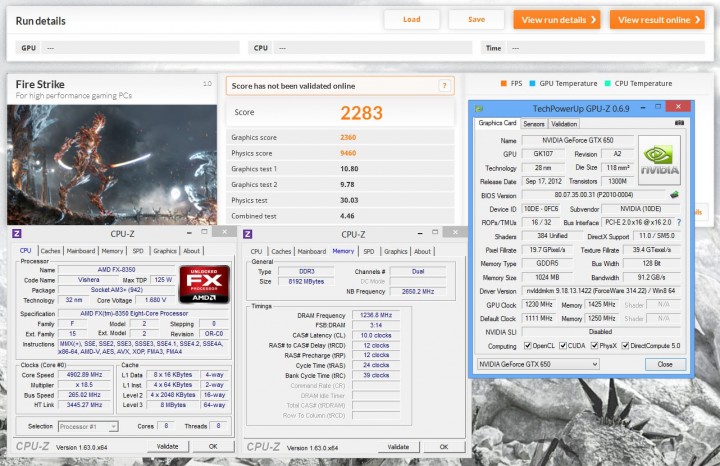This screenshot has width=720, height=466.
Task: Click the Z icon of Memory CPU-Z window
Action: (248, 234)
